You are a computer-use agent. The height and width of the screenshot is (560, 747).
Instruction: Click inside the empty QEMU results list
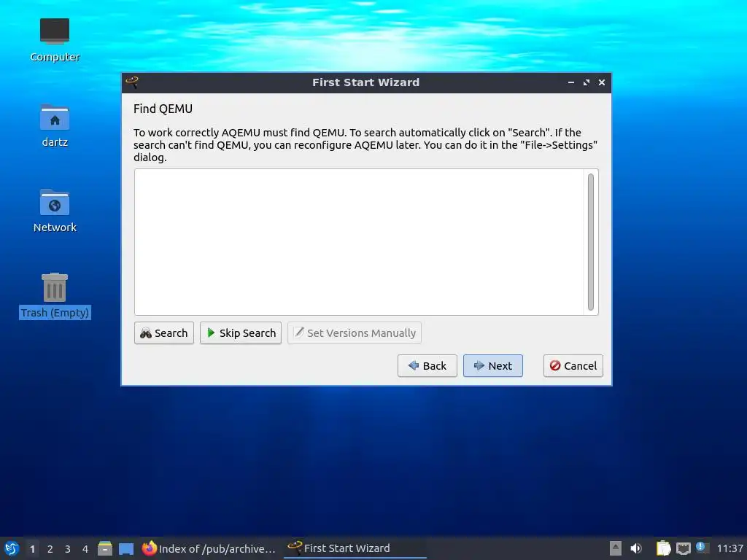click(x=359, y=242)
